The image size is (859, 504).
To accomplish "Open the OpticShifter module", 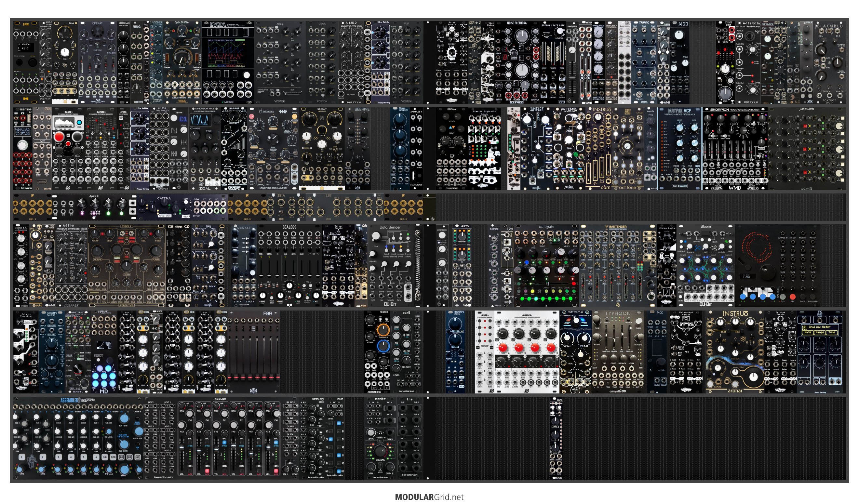I will (182, 62).
